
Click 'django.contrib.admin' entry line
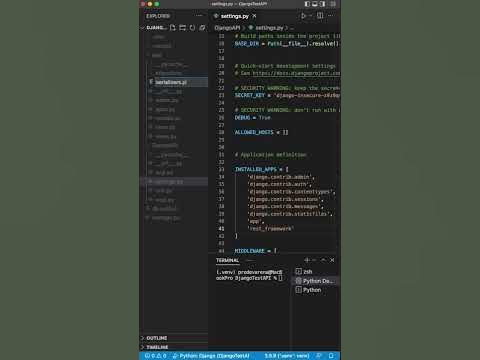coord(281,177)
